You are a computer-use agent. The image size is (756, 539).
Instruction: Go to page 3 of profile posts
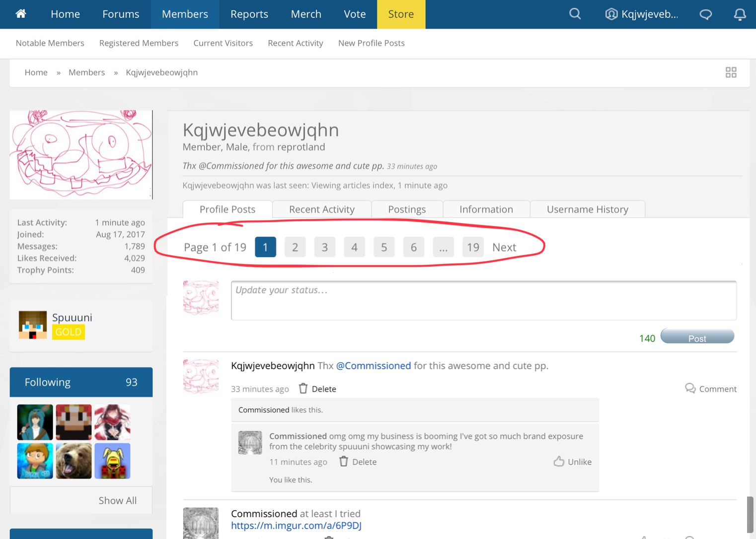click(325, 247)
